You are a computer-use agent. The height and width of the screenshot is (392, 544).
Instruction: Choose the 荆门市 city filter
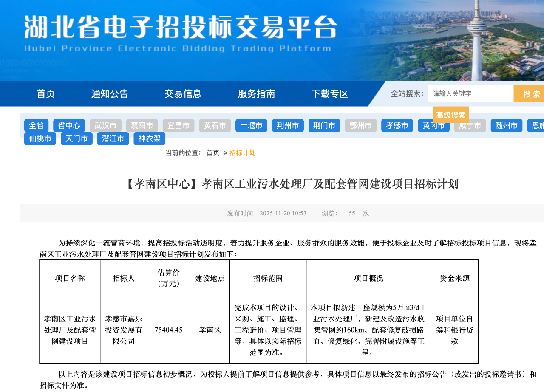[x=324, y=126]
